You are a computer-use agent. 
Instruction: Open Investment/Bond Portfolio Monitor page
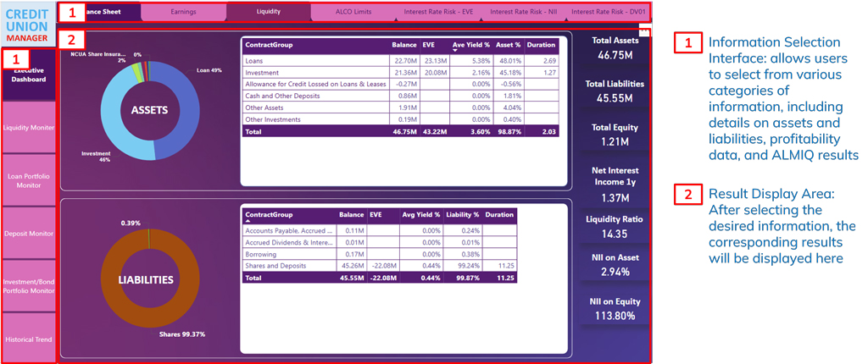click(x=29, y=286)
